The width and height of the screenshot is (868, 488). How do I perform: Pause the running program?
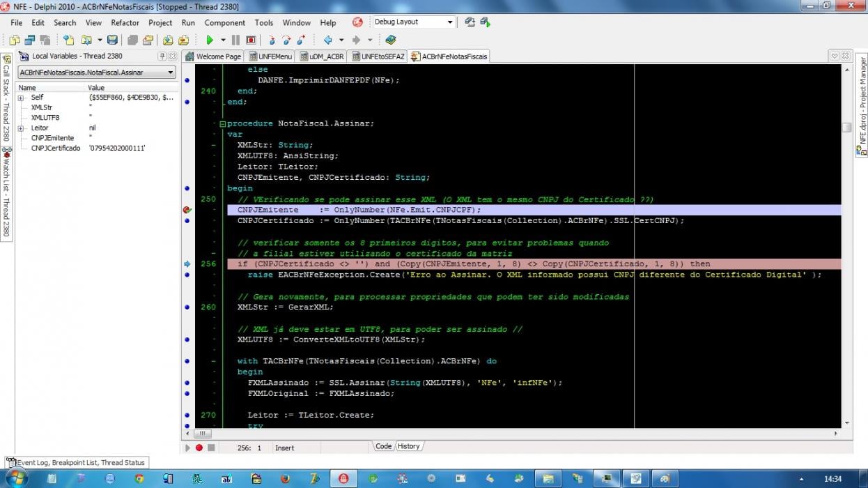pyautogui.click(x=235, y=40)
